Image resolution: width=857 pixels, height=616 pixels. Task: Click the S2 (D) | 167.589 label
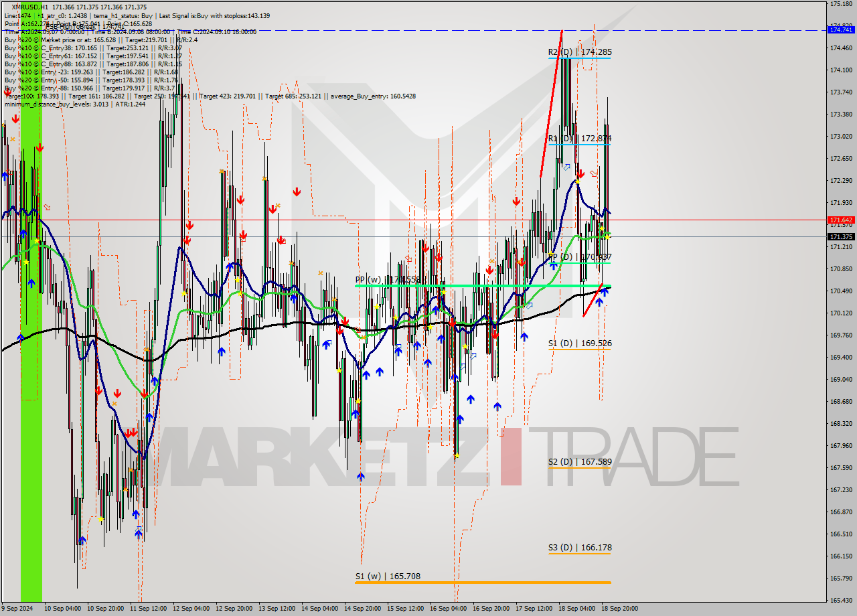pyautogui.click(x=580, y=462)
